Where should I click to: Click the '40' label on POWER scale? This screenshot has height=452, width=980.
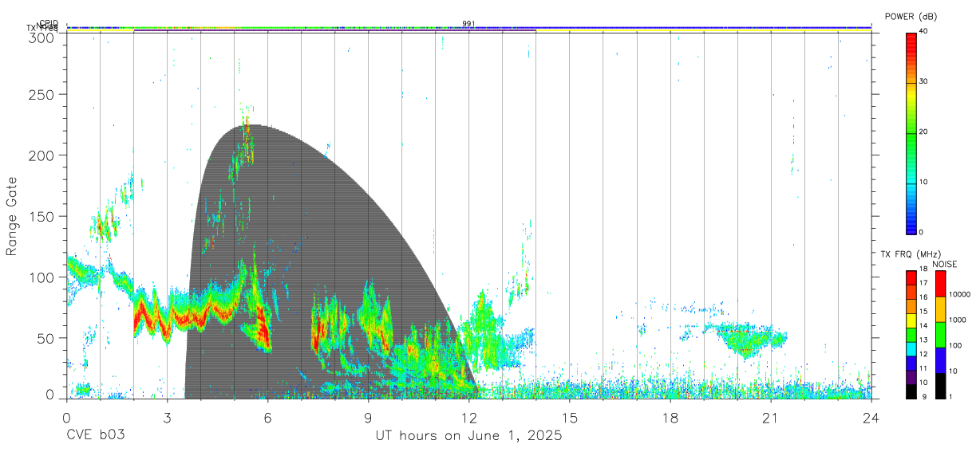point(923,32)
